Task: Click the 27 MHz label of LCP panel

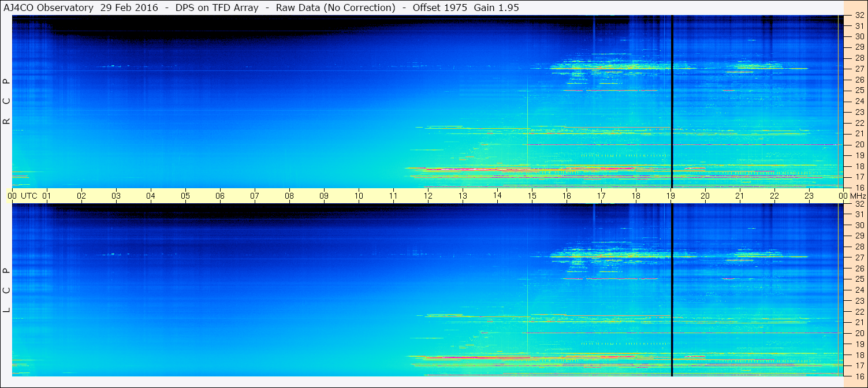Action: point(859,258)
